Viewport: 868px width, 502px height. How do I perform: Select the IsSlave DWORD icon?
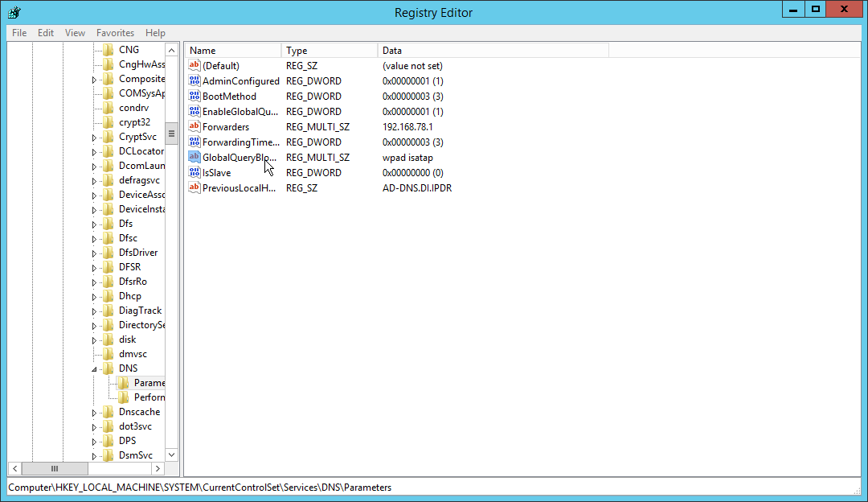[194, 172]
